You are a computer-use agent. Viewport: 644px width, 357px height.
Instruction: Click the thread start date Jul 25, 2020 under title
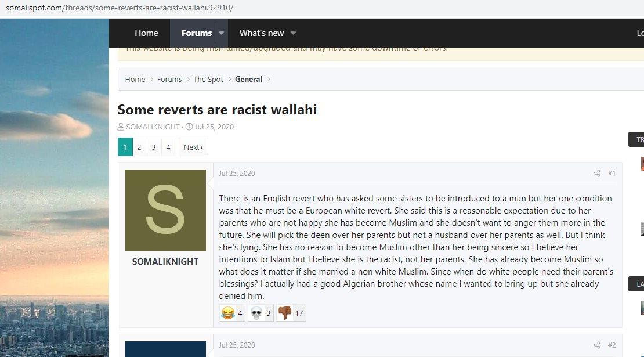[x=214, y=127]
